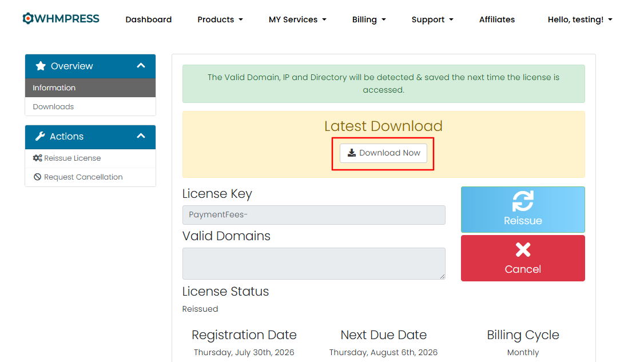This screenshot has height=362, width=644.
Task: Open the Affiliates page
Action: click(497, 19)
